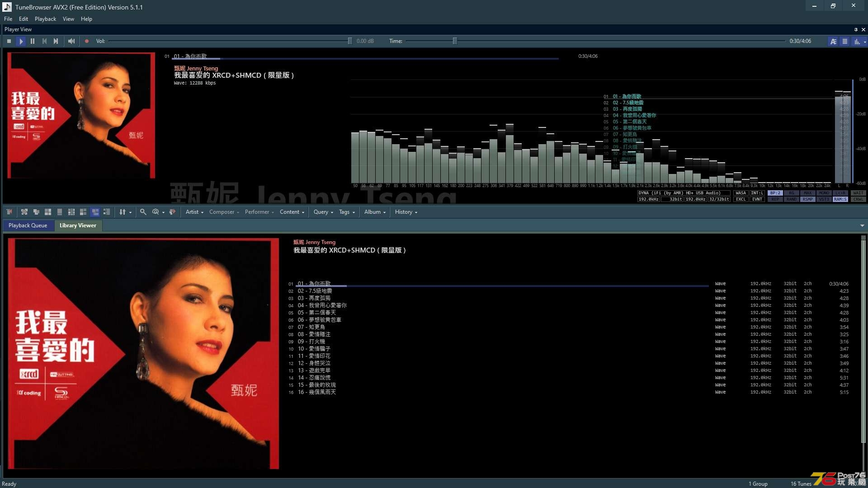Switch to tiles-with-details view icon
The height and width of the screenshot is (488, 868).
coord(83,212)
